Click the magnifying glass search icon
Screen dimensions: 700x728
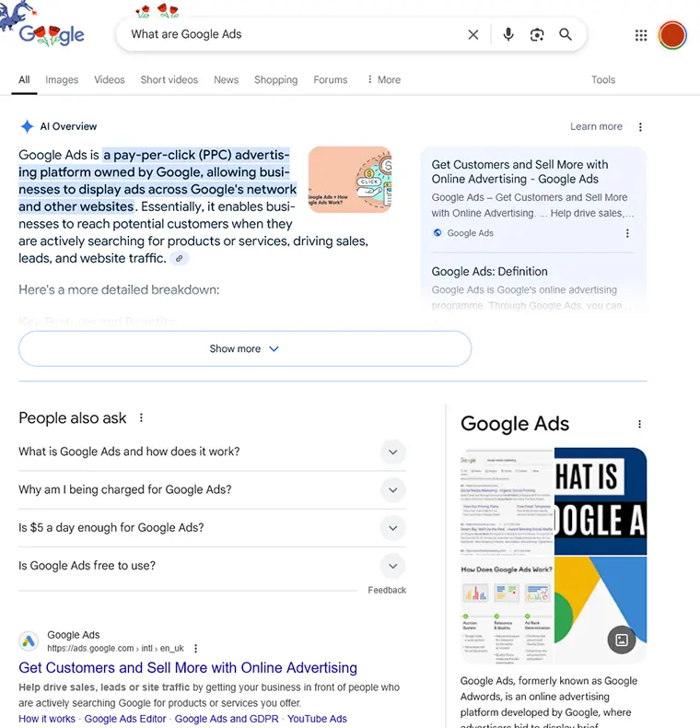566,34
